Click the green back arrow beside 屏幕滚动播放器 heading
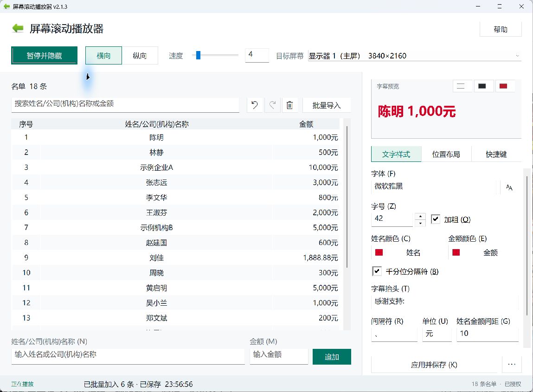The image size is (533, 392). tap(18, 29)
